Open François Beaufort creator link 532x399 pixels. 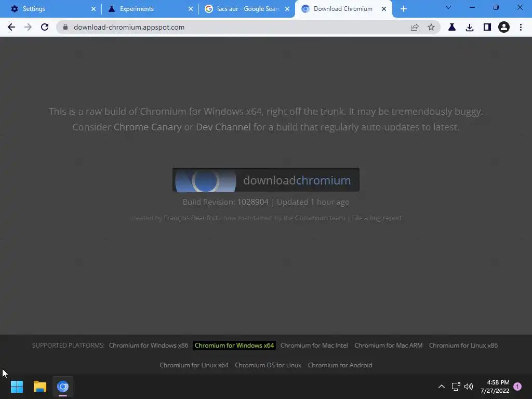click(x=191, y=218)
